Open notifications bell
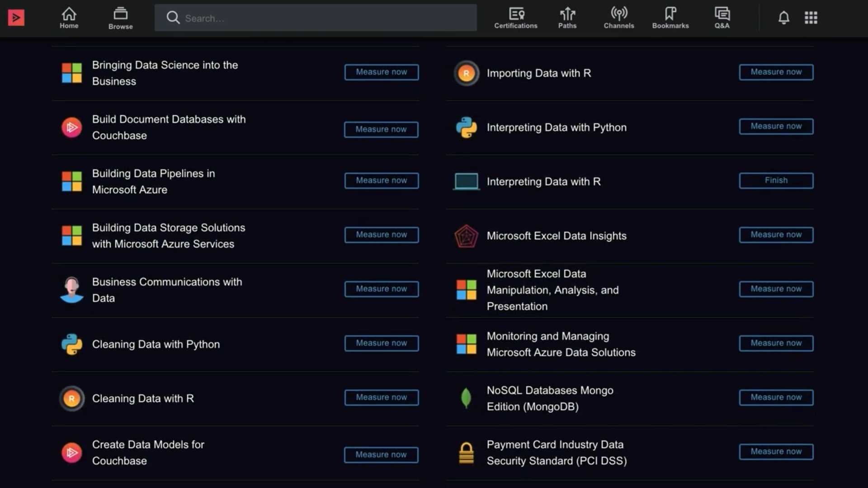 pos(784,18)
